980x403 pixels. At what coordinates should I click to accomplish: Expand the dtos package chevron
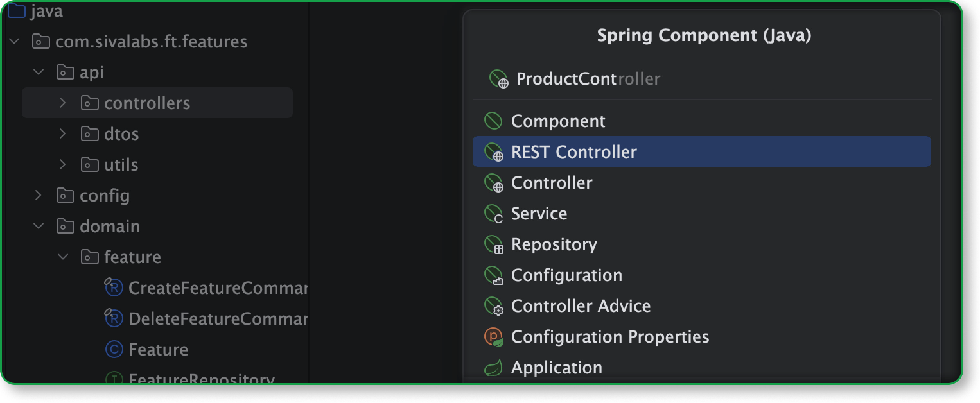tap(62, 133)
